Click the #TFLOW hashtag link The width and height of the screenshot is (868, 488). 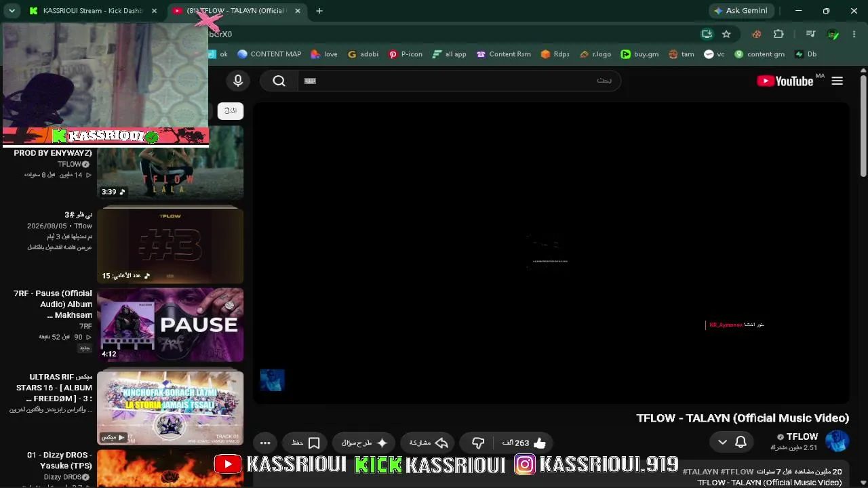pyautogui.click(x=737, y=472)
